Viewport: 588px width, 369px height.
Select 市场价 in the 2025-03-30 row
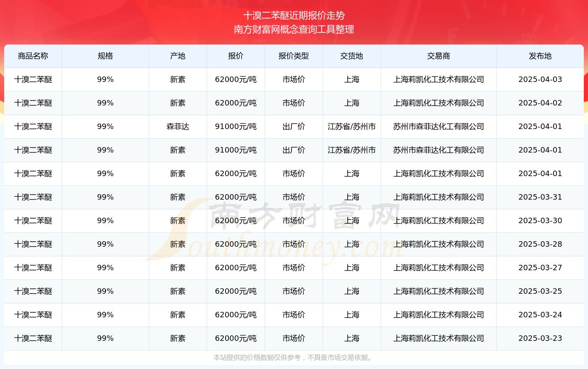[294, 221]
